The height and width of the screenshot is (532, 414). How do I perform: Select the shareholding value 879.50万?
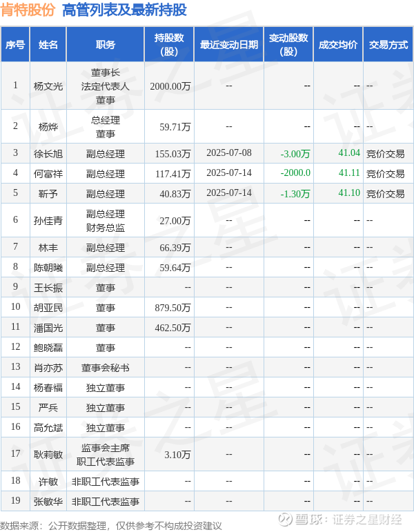172,308
